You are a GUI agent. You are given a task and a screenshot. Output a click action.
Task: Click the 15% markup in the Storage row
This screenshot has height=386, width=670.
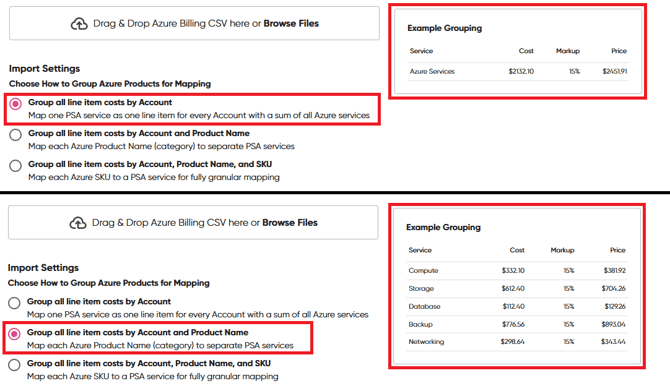pyautogui.click(x=569, y=289)
